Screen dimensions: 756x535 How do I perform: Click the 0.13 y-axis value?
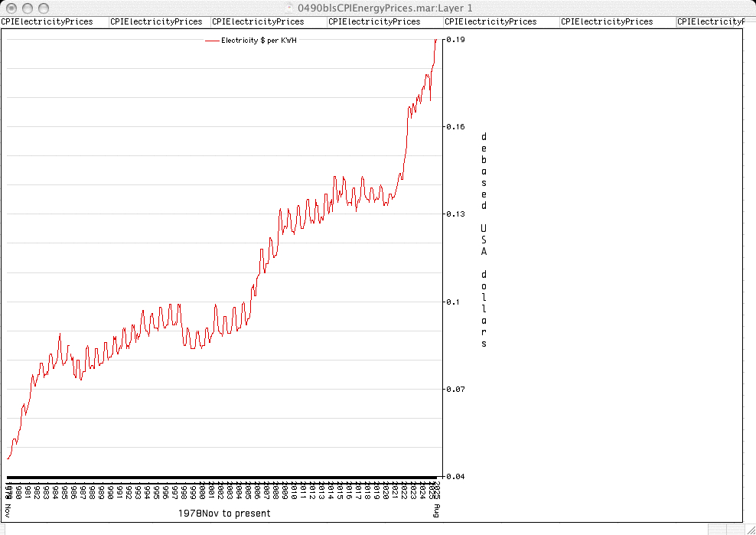(455, 214)
